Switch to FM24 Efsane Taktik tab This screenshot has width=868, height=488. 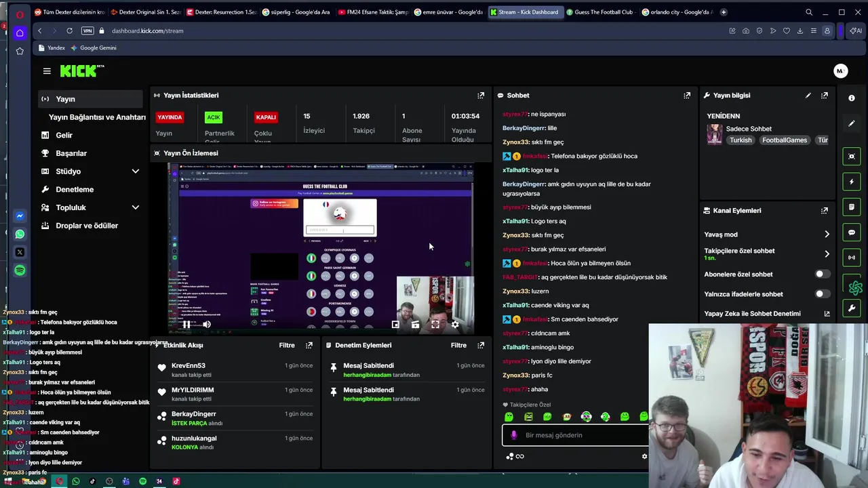pos(372,12)
